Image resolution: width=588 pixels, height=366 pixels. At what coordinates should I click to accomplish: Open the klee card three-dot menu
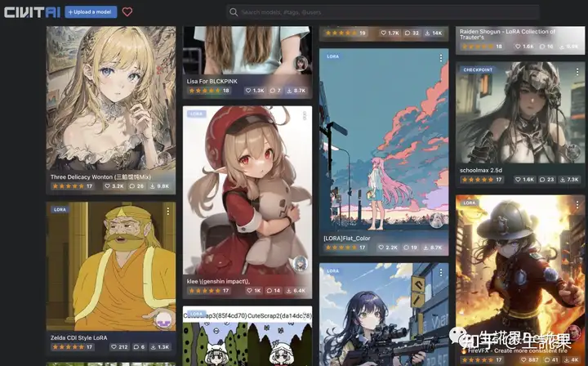click(305, 115)
